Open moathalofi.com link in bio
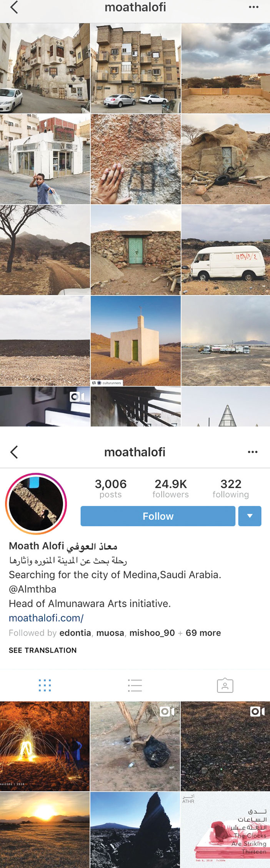 (46, 618)
